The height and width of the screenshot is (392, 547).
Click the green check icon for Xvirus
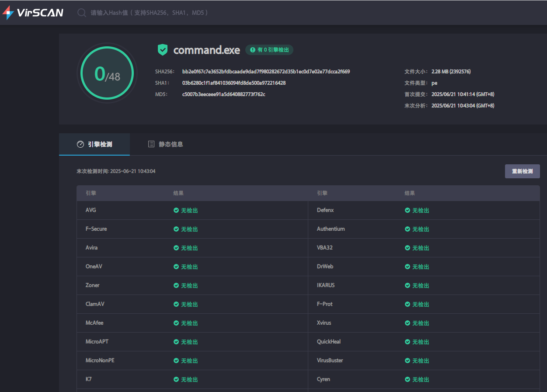coord(408,323)
